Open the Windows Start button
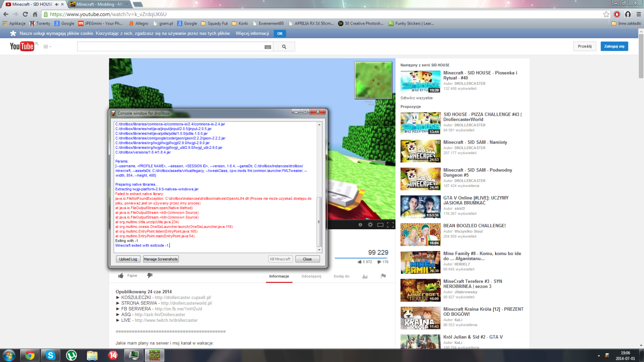This screenshot has height=362, width=644. [x=9, y=356]
